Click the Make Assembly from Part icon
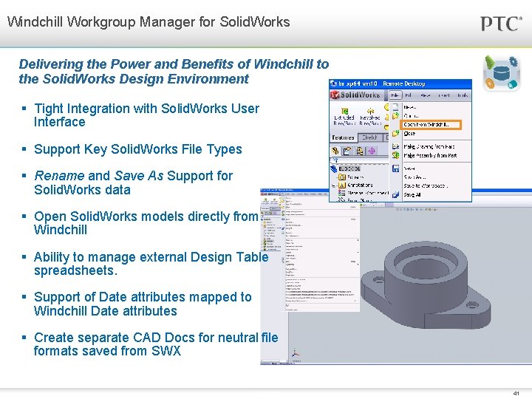 395,155
